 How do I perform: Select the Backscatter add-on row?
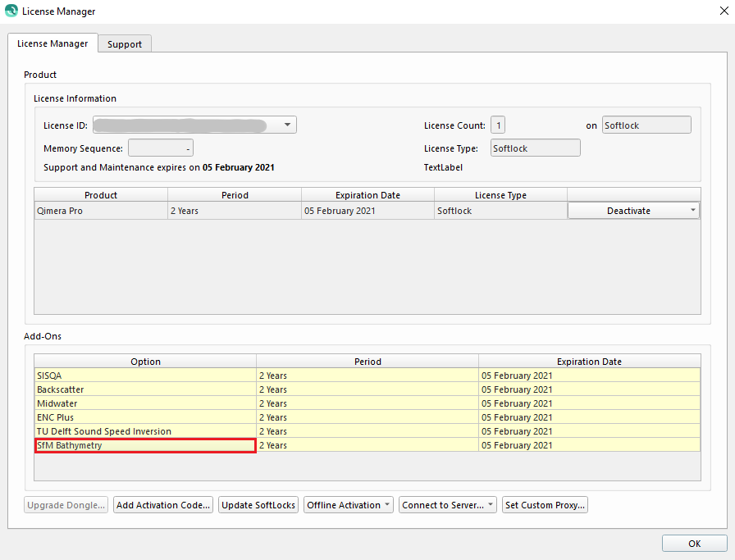(145, 389)
